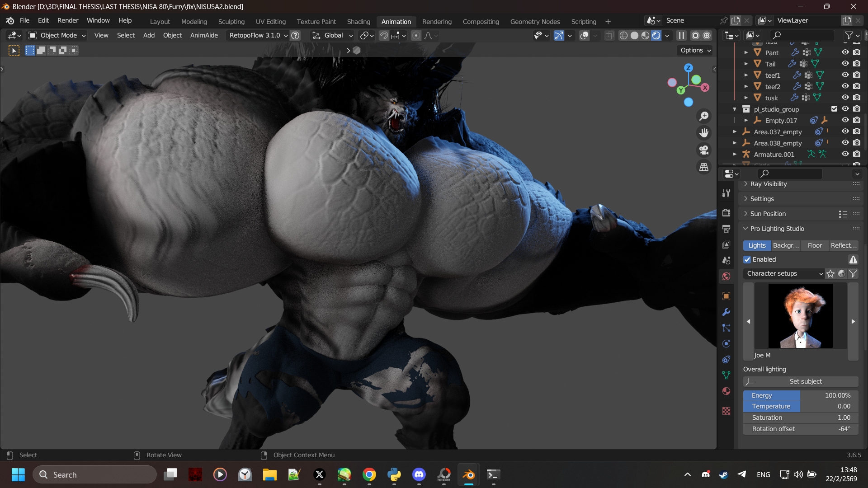Open the Object Mode dropdown
This screenshot has height=488, width=868.
(x=57, y=35)
